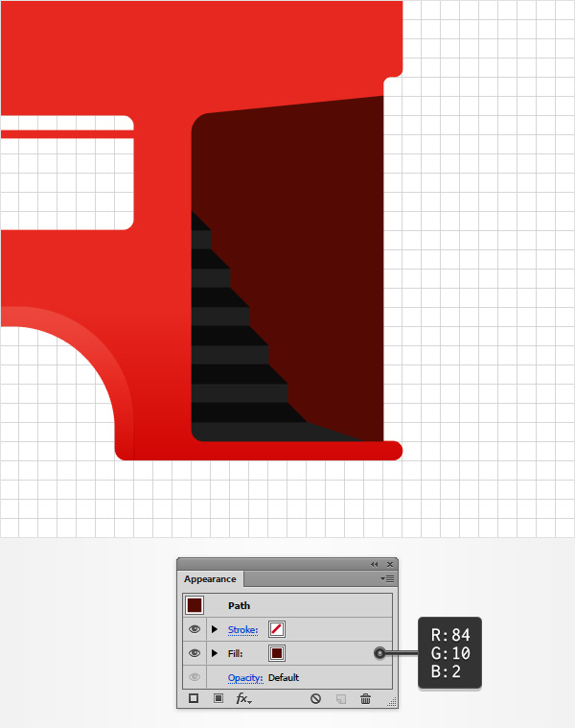Select the Appearance tab

pyautogui.click(x=210, y=579)
